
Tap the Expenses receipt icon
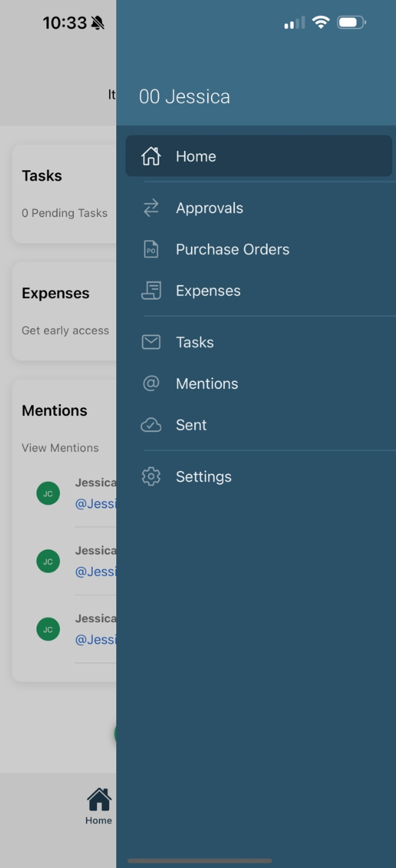151,291
